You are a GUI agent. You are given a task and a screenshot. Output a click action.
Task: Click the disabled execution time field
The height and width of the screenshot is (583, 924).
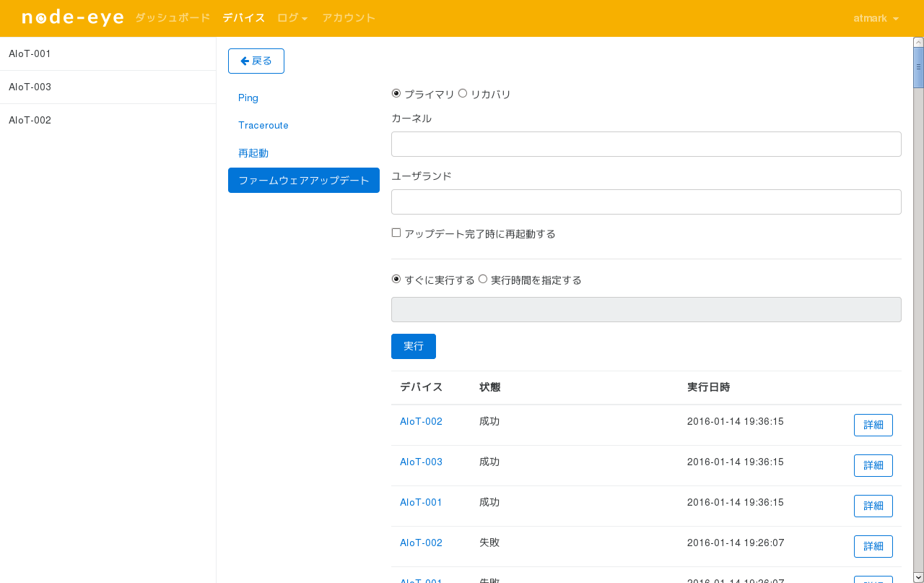pos(646,309)
